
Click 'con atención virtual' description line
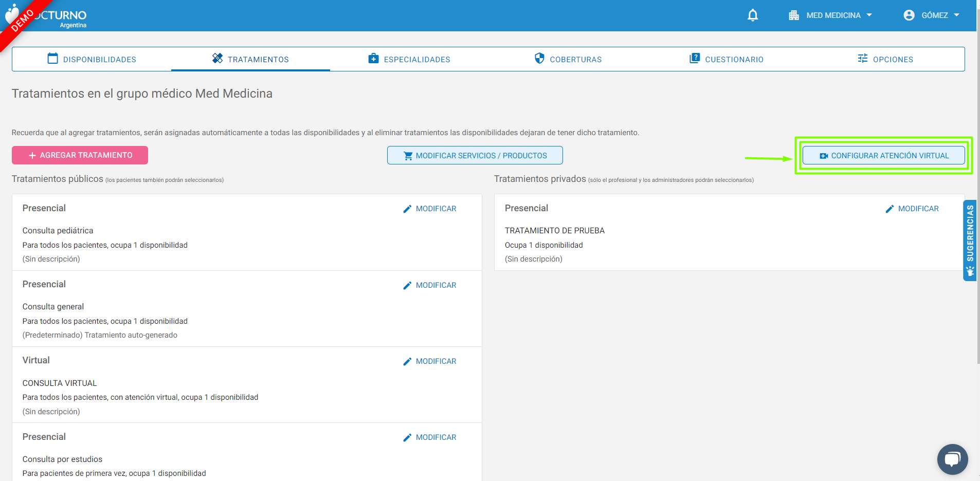click(140, 397)
